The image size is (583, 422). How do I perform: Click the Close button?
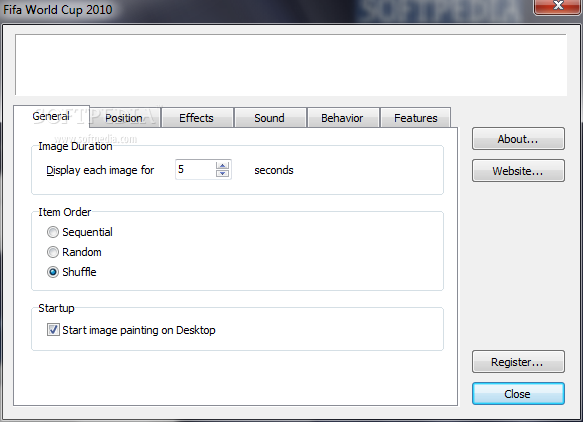[x=518, y=394]
